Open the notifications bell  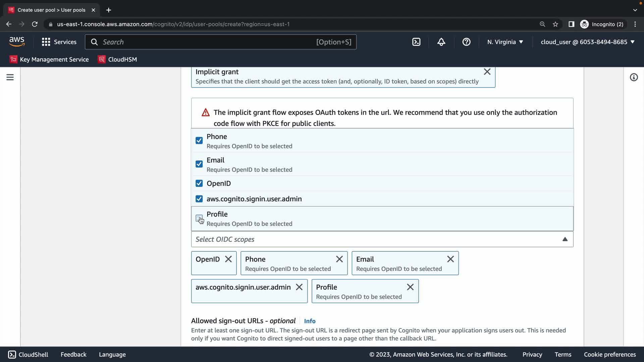(x=441, y=42)
